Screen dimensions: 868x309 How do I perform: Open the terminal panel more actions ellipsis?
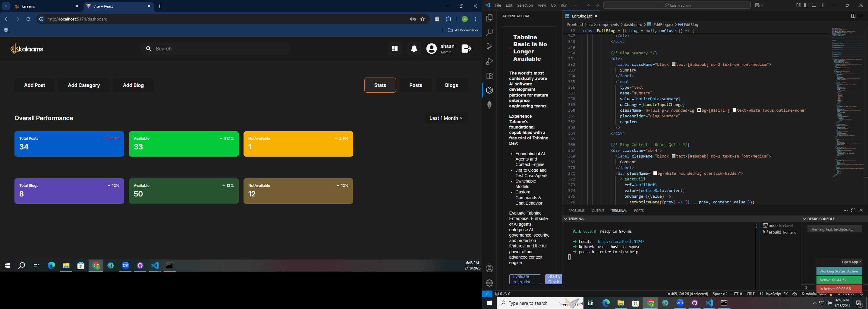pos(845,211)
